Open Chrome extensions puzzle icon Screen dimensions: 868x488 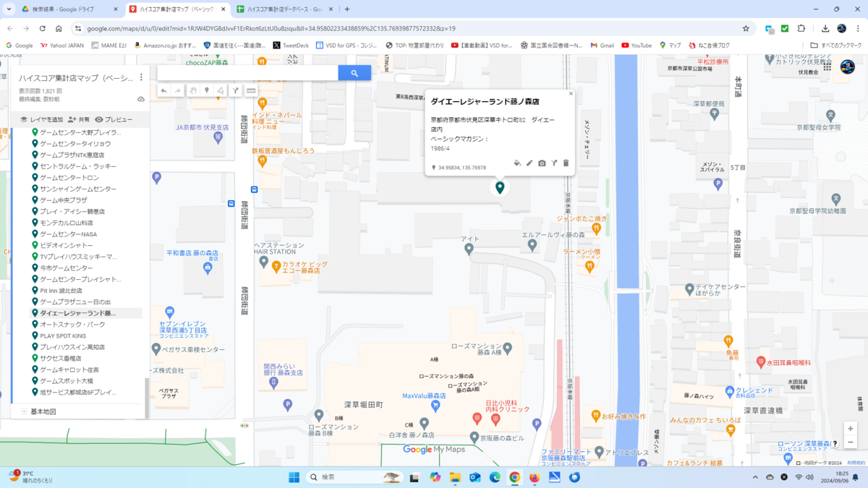click(801, 28)
